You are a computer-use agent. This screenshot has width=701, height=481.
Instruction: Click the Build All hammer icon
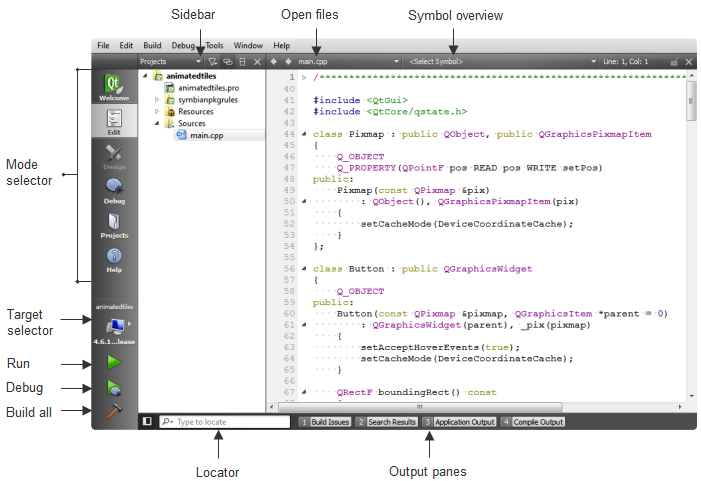pyautogui.click(x=114, y=412)
